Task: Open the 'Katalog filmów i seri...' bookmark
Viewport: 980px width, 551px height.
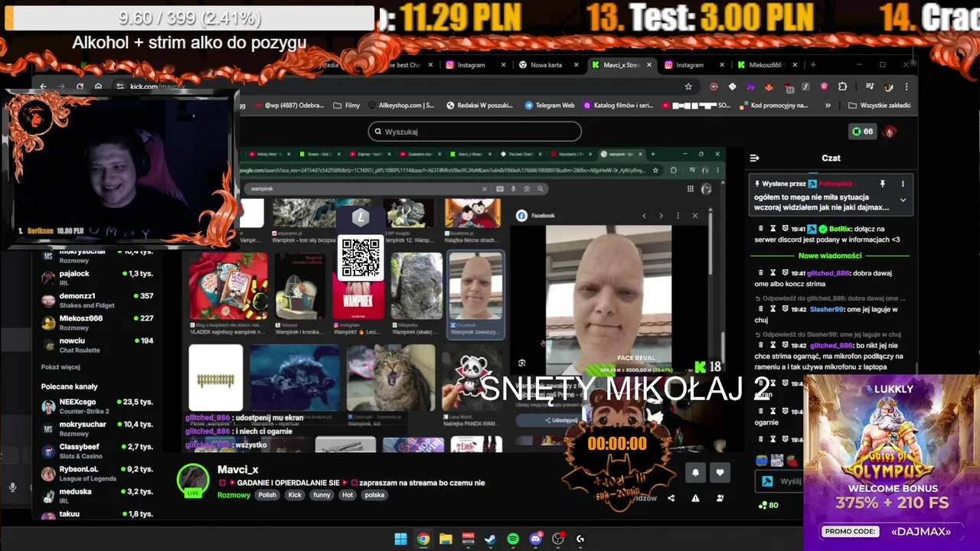Action: (x=618, y=106)
